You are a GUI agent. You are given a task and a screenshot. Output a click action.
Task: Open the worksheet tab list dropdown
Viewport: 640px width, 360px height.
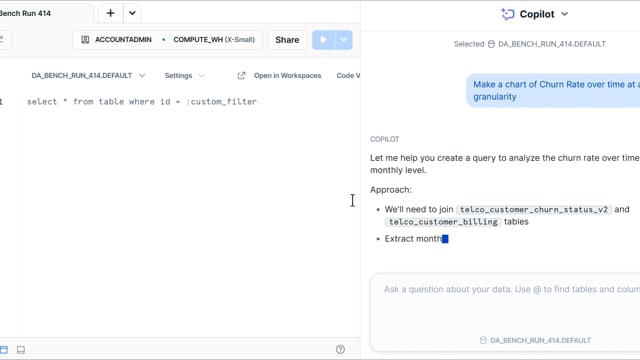(132, 13)
